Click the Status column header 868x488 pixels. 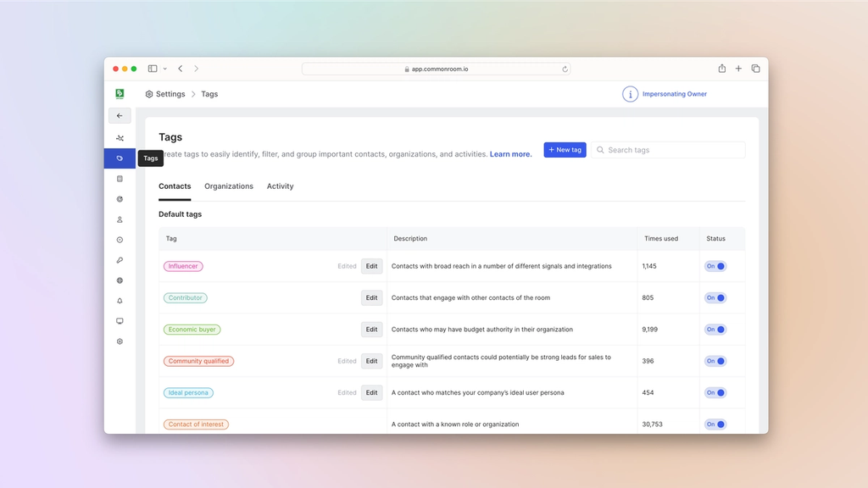[715, 238]
